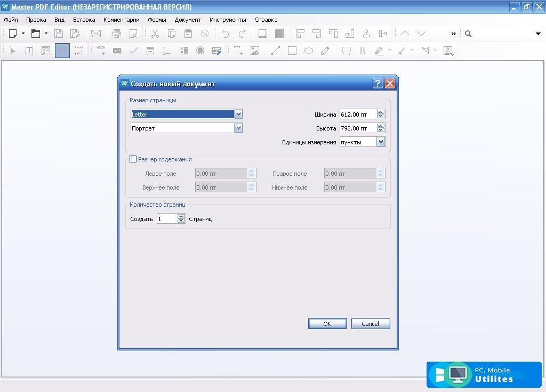This screenshot has height=392, width=546.
Task: Click the checkmark form field icon
Action: (x=133, y=51)
